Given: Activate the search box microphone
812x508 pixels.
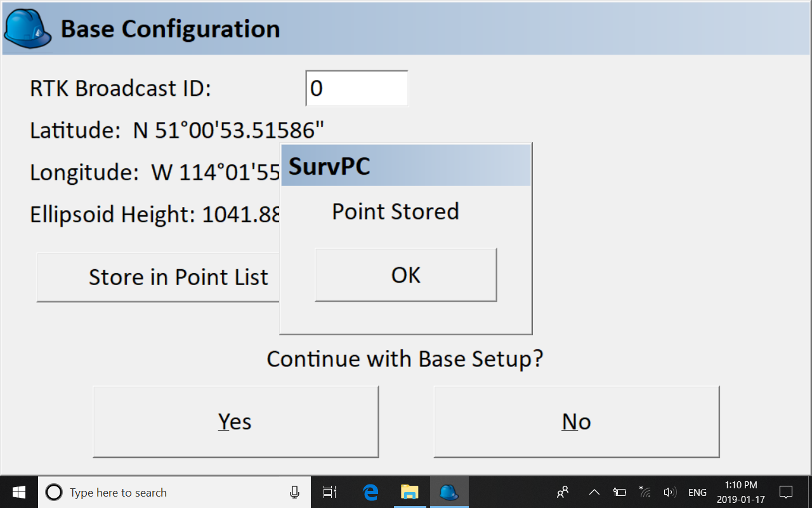Looking at the screenshot, I should coord(294,492).
